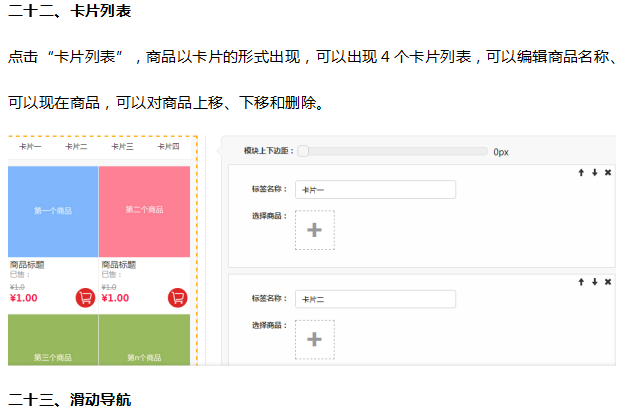Click plus box to select product for 卡片二

pyautogui.click(x=314, y=339)
